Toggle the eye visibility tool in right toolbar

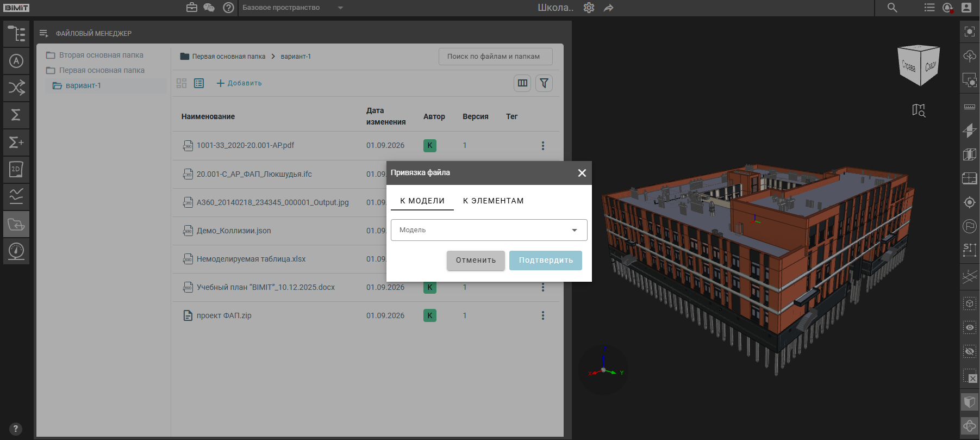point(970,327)
